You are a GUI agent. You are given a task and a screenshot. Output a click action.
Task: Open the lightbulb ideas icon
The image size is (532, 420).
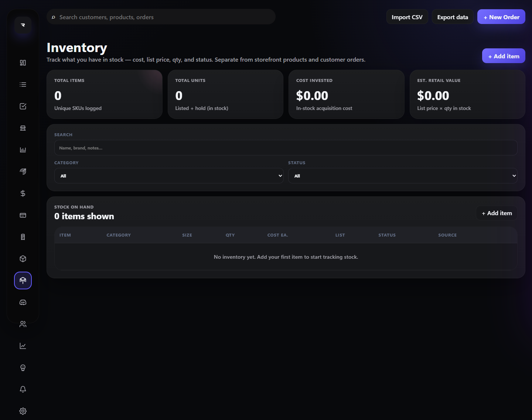(x=23, y=368)
